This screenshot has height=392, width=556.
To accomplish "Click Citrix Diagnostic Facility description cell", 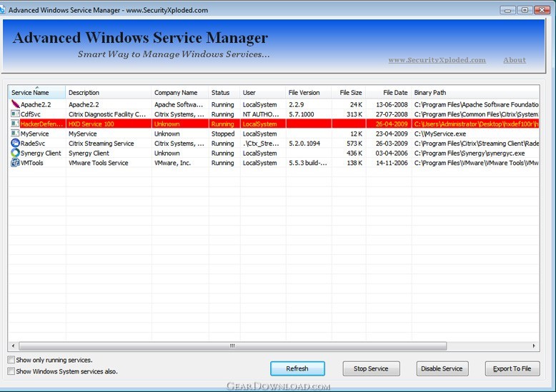I will tap(107, 114).
